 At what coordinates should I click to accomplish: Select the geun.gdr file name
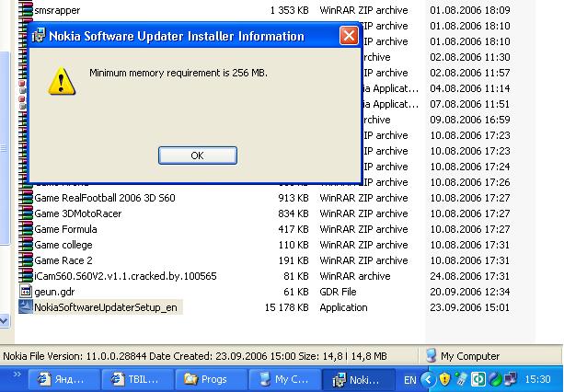(54, 292)
